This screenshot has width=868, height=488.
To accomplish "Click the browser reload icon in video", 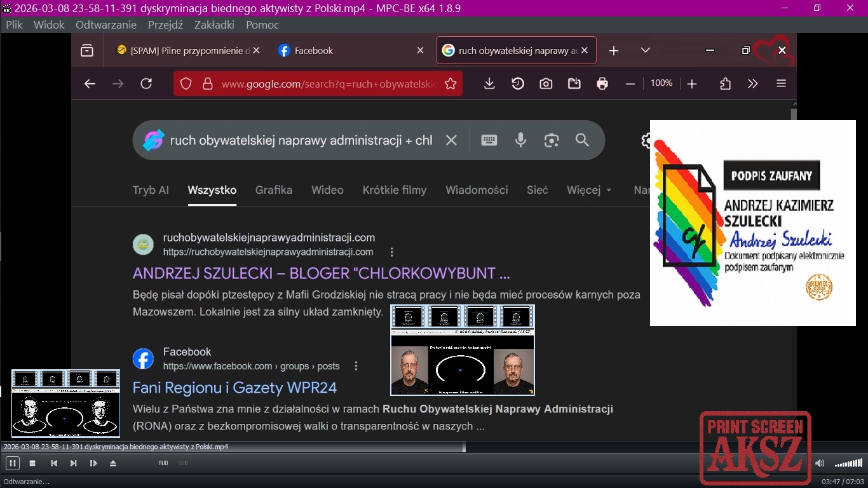I will [146, 84].
